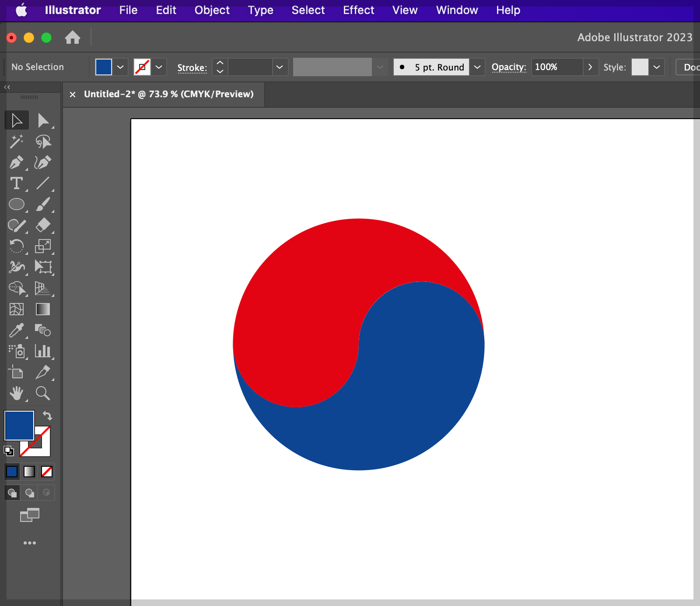Select the Paintbrush tool

click(43, 204)
